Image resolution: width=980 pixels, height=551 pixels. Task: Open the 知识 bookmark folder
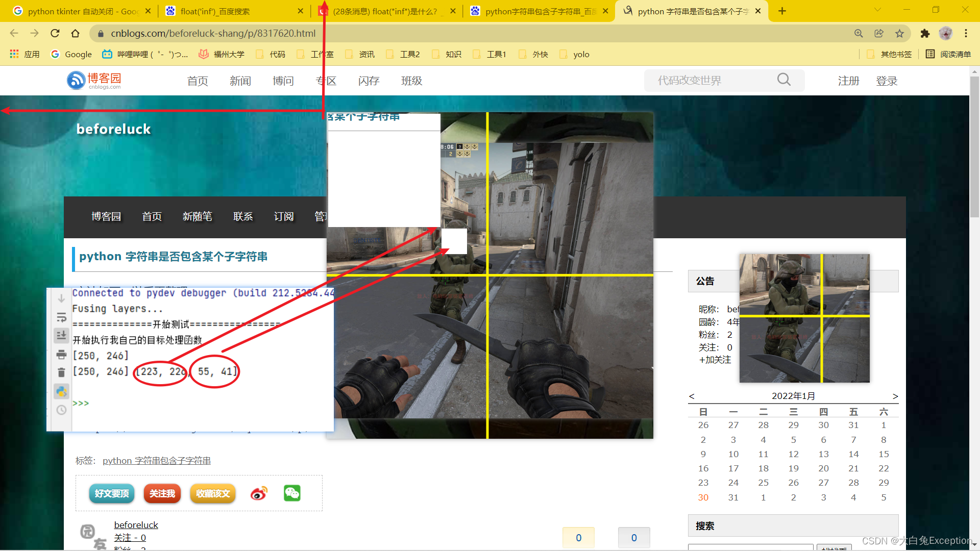pyautogui.click(x=447, y=54)
